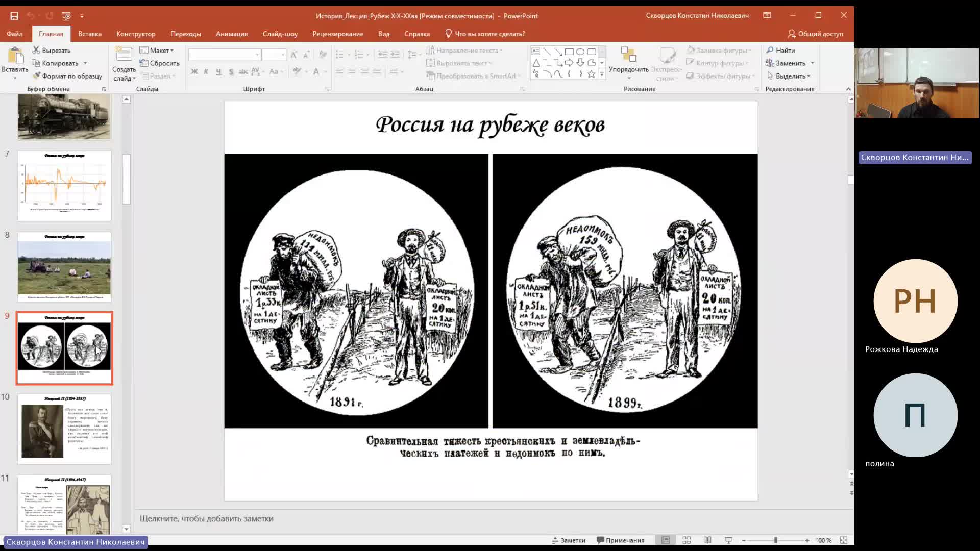Open the Переходы tab
Image resolution: width=980 pixels, height=551 pixels.
[x=186, y=34]
